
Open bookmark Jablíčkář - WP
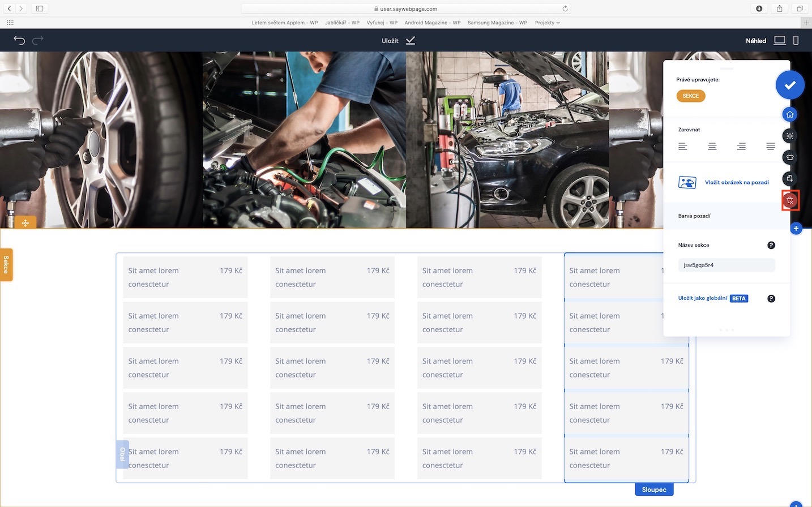[x=342, y=23]
